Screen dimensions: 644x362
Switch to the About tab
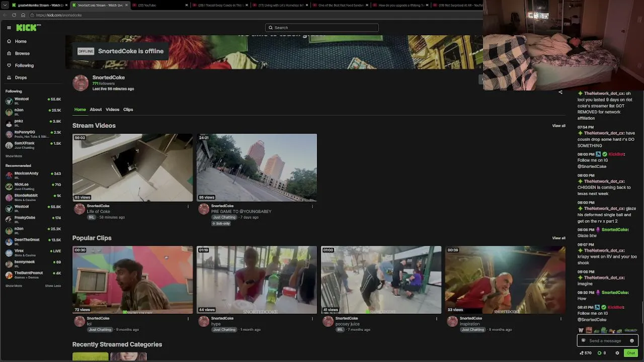coord(96,110)
